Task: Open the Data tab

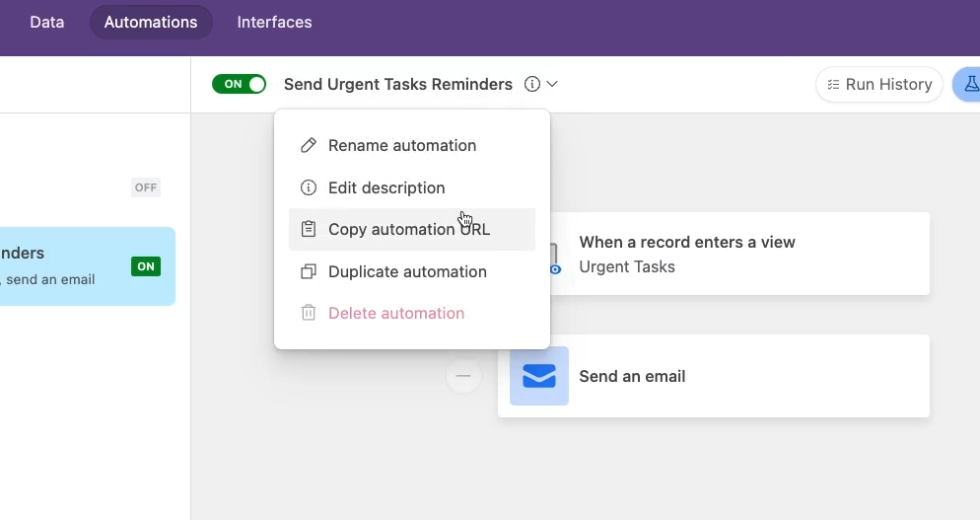Action: pos(47,22)
